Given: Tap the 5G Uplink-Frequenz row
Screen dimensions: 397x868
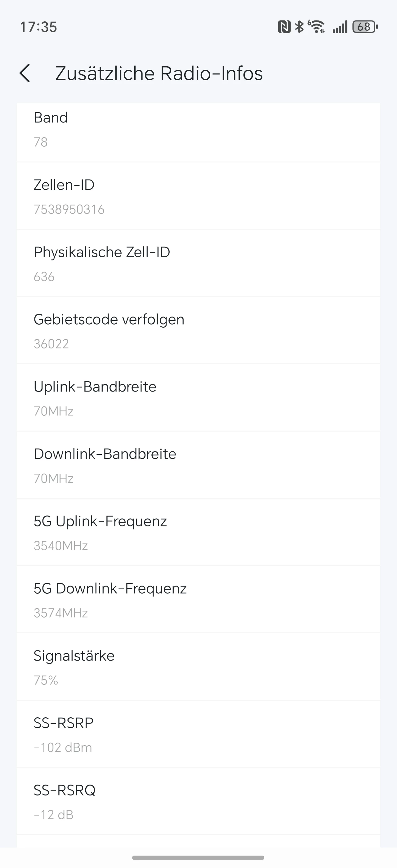Looking at the screenshot, I should pyautogui.click(x=198, y=533).
